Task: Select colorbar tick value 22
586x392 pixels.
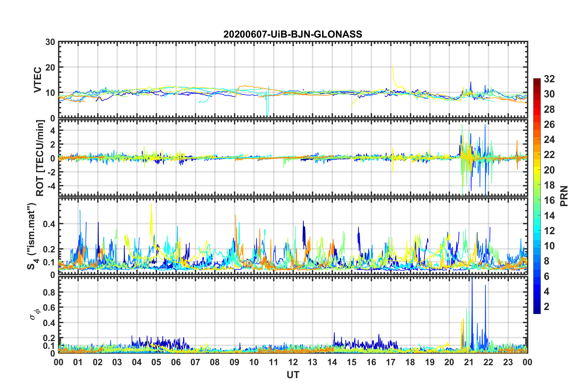Action: (x=549, y=155)
